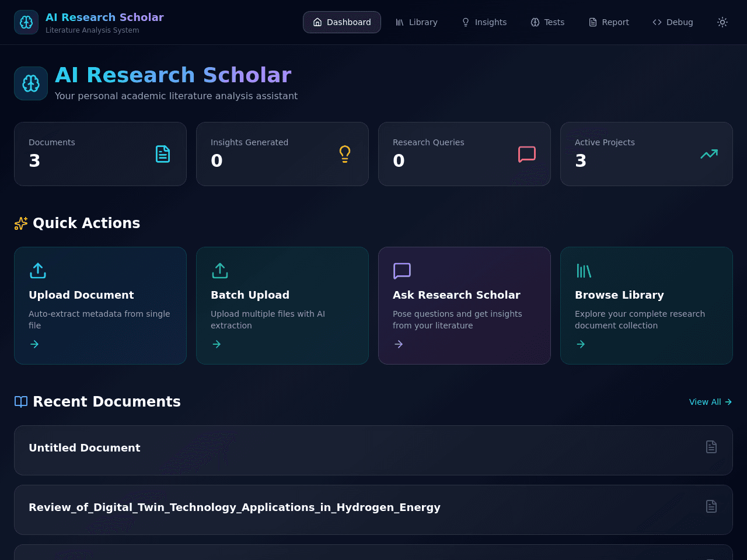Image resolution: width=747 pixels, height=560 pixels.
Task: Click the brain logo in the header
Action: click(26, 22)
